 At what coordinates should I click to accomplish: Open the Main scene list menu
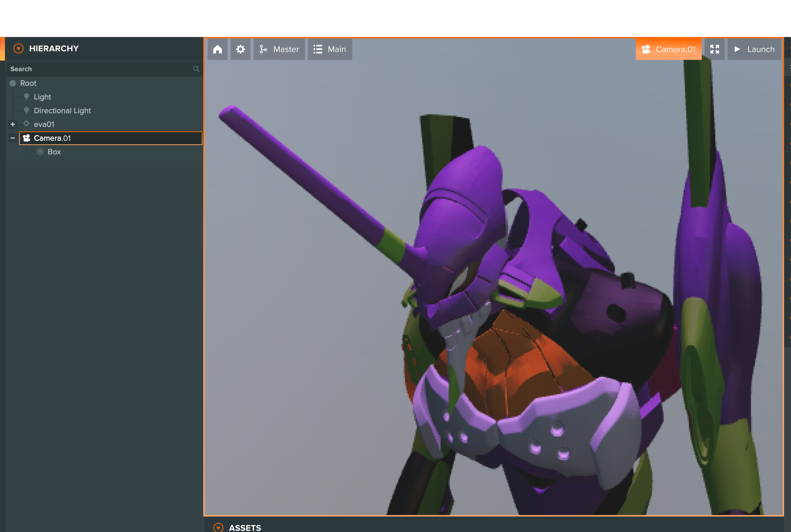[x=330, y=49]
